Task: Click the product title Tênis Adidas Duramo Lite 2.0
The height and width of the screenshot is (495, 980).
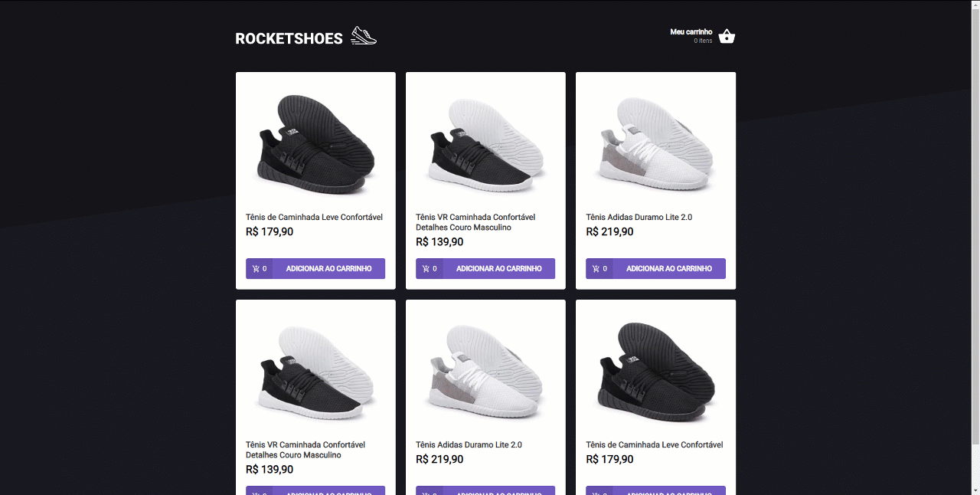Action: pyautogui.click(x=639, y=217)
